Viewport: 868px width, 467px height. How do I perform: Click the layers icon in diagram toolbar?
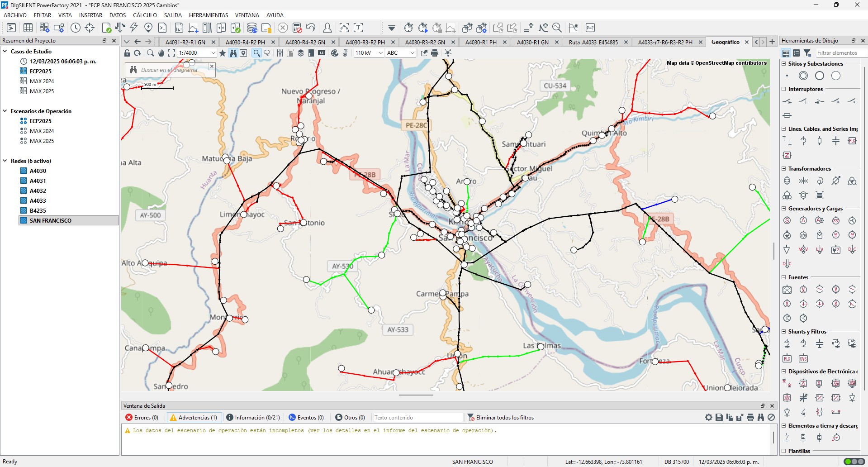point(301,53)
